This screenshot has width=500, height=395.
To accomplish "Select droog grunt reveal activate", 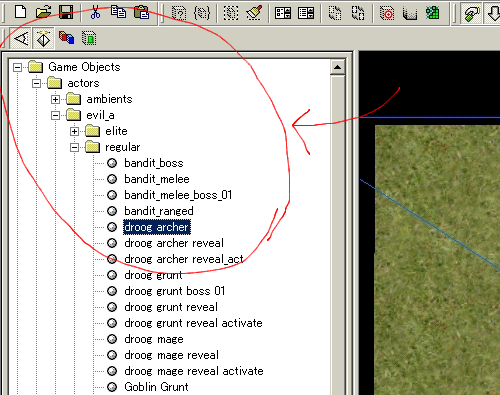I will tap(193, 323).
